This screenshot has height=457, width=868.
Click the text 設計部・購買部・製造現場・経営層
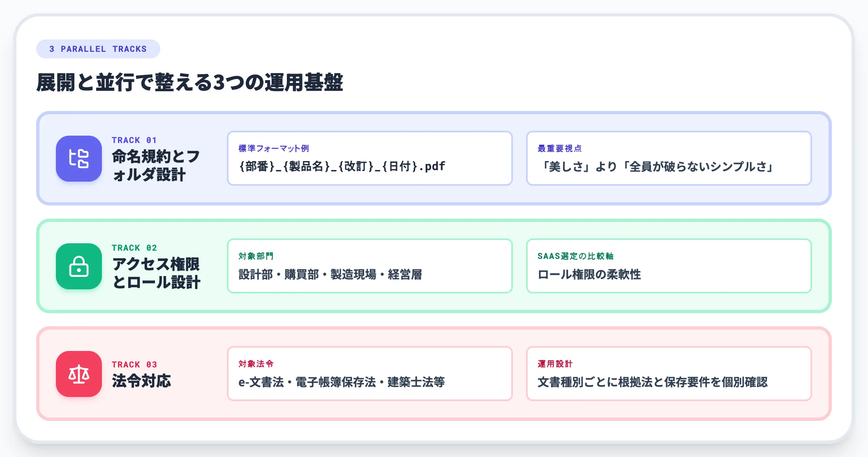330,274
